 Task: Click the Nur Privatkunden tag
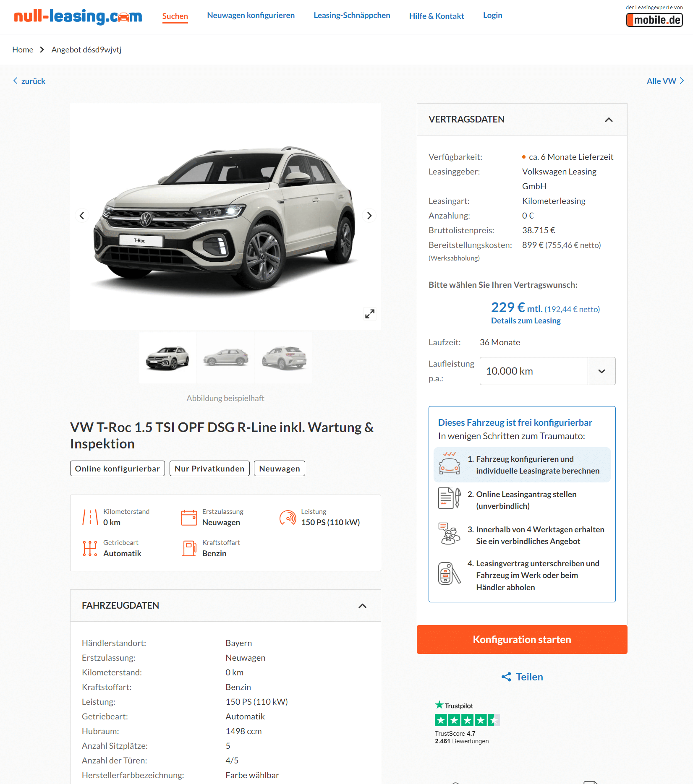tap(209, 469)
